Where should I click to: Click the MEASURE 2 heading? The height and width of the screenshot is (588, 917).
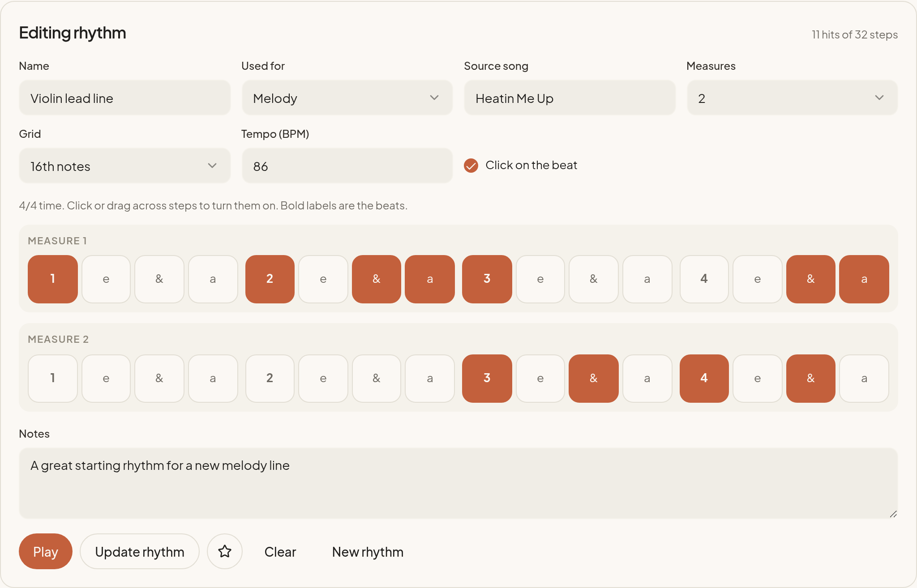[58, 339]
